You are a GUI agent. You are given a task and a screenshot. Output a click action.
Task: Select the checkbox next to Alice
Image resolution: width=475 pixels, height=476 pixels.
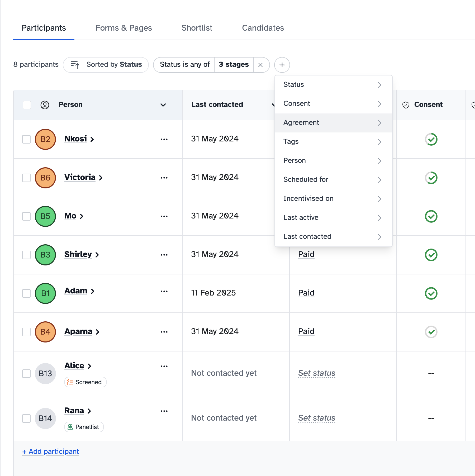(x=26, y=373)
